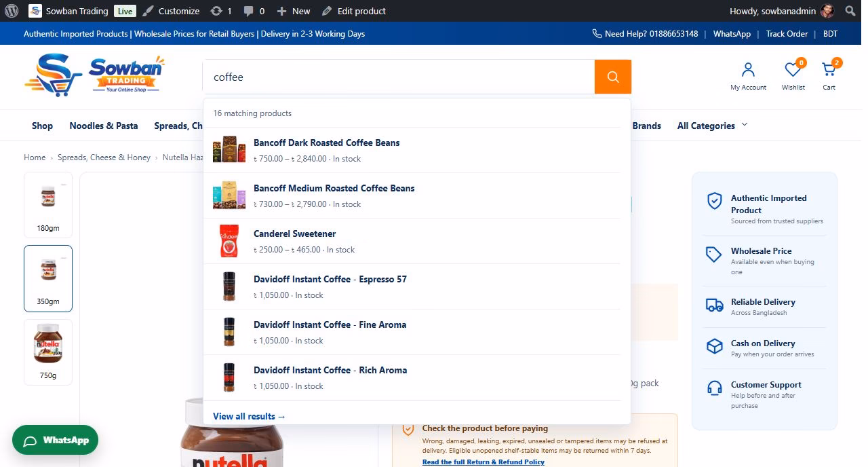Go to Home in the breadcrumb
Image resolution: width=868 pixels, height=467 pixels.
point(35,157)
